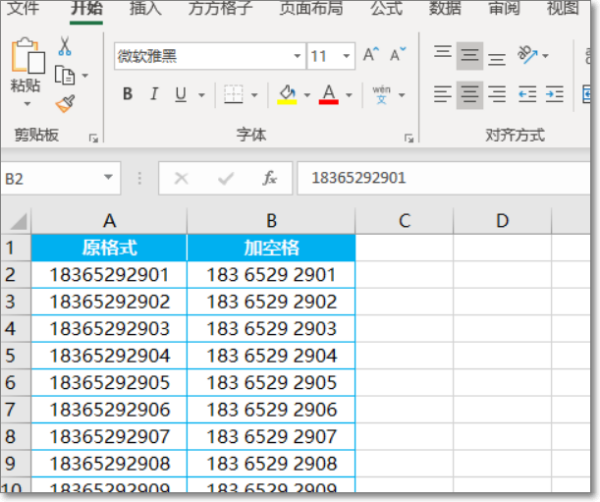Switch to the 方方格子 tab
This screenshot has width=600, height=502.
pos(220,8)
